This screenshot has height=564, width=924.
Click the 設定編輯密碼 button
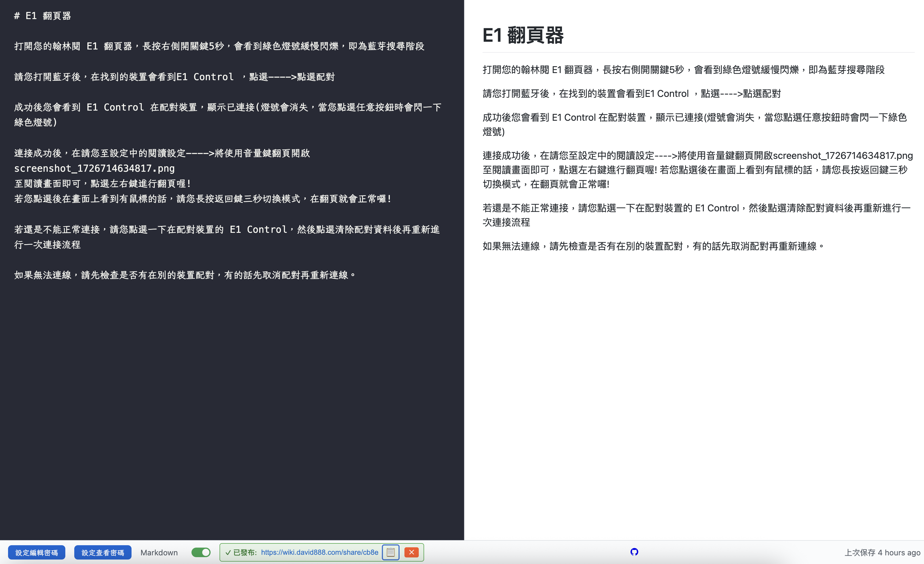(36, 552)
